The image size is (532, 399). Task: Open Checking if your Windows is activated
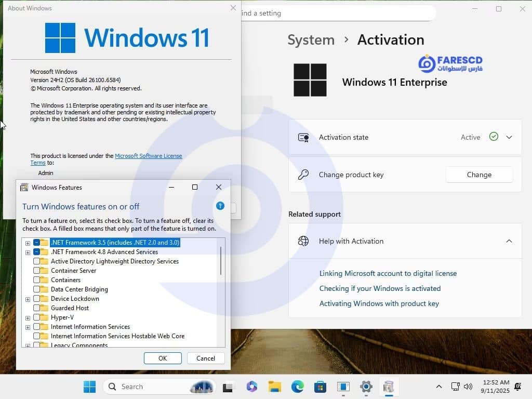point(380,288)
